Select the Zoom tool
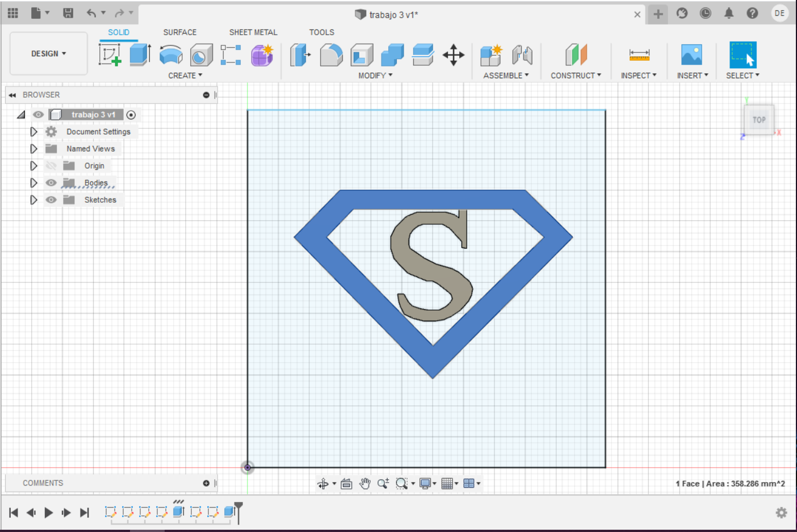 point(383,484)
